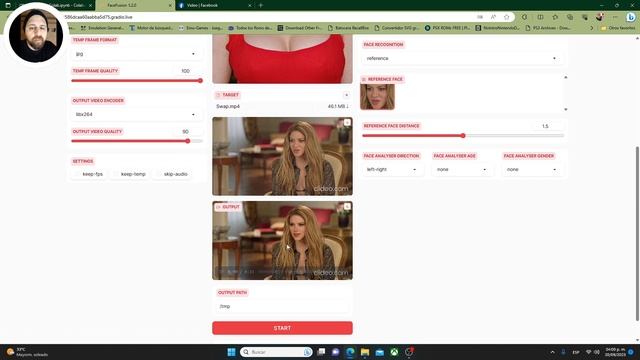Expand the bookmarks overflow chevron

point(591,28)
